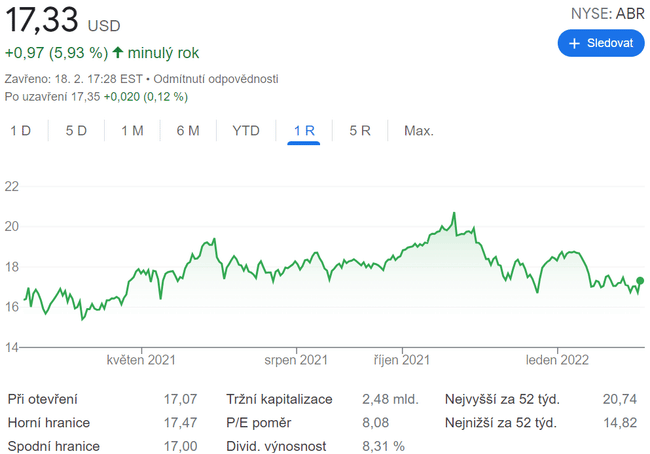Open the Odmítnutí odpovědnosti link
Screen dimensions: 650x454
[x=216, y=79]
